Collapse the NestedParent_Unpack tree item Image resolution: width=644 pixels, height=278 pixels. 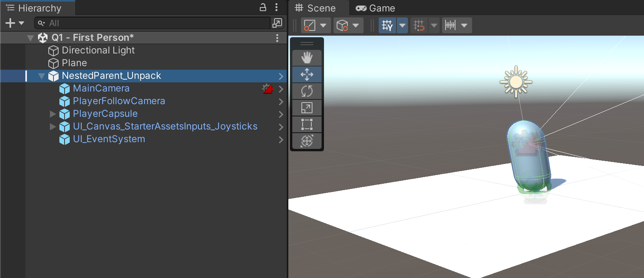click(x=41, y=76)
